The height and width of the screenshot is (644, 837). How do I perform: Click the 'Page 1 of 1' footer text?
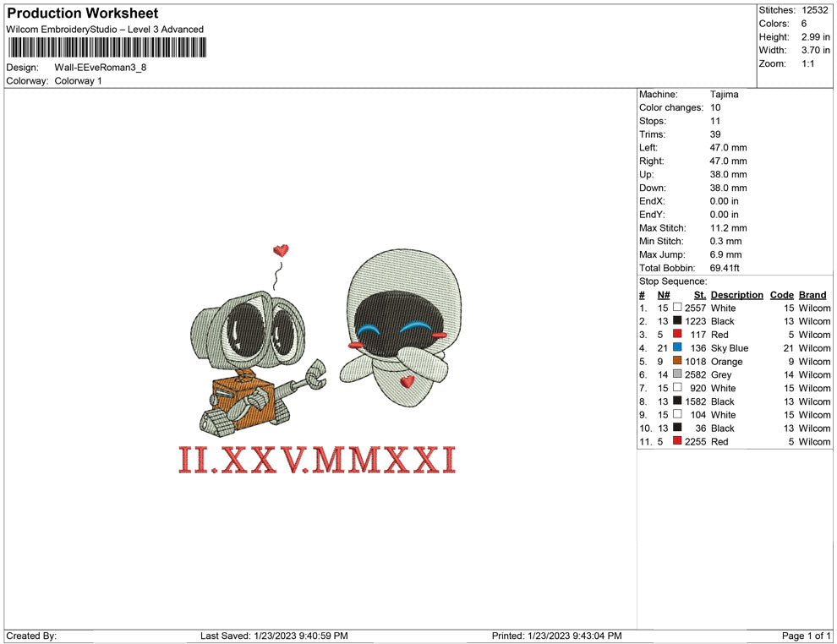click(806, 636)
